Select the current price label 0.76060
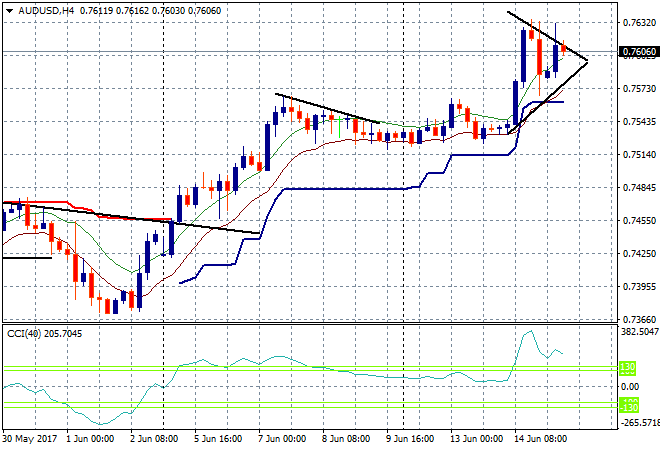 click(639, 52)
